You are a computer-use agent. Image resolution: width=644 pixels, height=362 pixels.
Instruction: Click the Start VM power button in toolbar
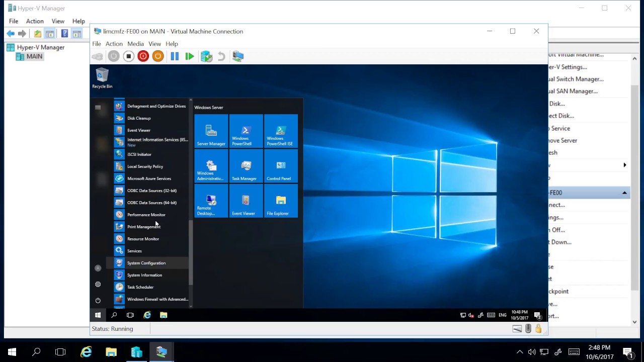tap(114, 56)
